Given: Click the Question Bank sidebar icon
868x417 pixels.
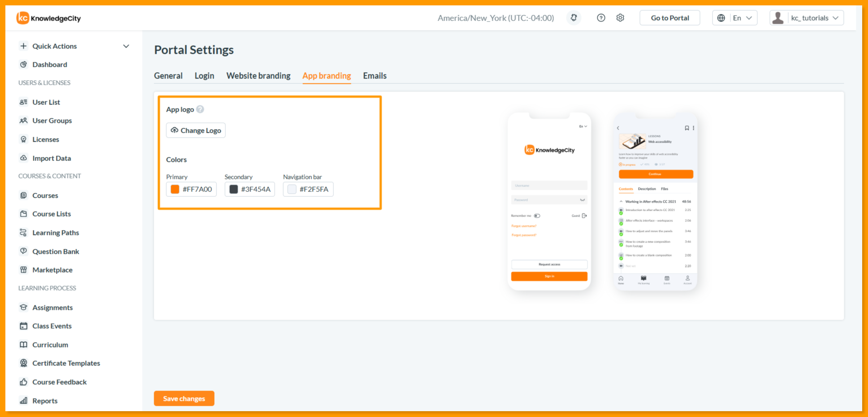Looking at the screenshot, I should tap(23, 252).
